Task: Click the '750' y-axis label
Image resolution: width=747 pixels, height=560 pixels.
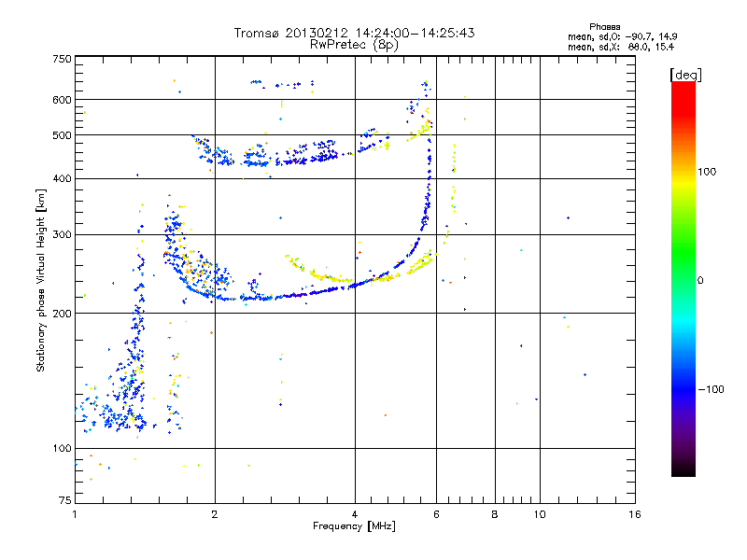Action: point(62,59)
